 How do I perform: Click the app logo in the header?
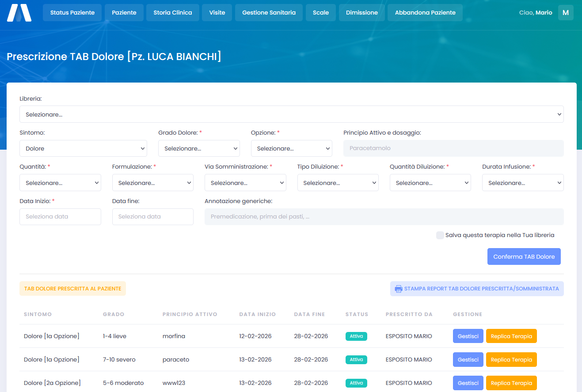click(19, 13)
